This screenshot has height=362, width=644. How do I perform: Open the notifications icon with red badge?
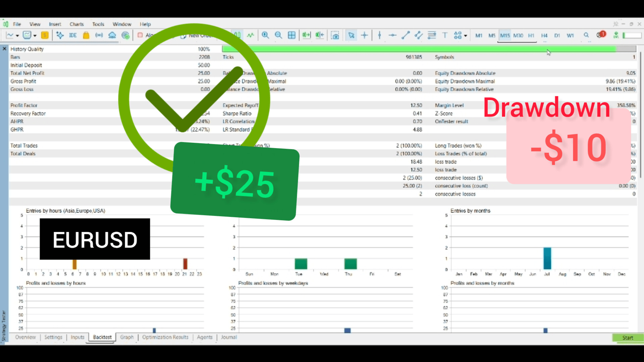601,35
